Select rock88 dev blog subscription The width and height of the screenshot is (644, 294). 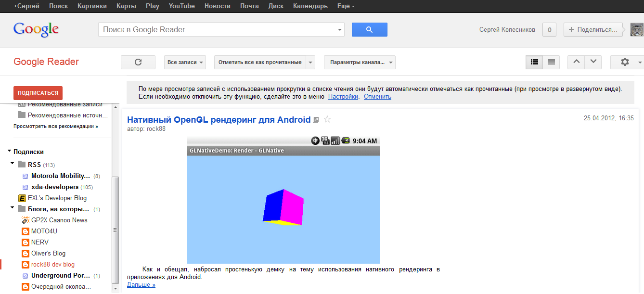coord(53,264)
